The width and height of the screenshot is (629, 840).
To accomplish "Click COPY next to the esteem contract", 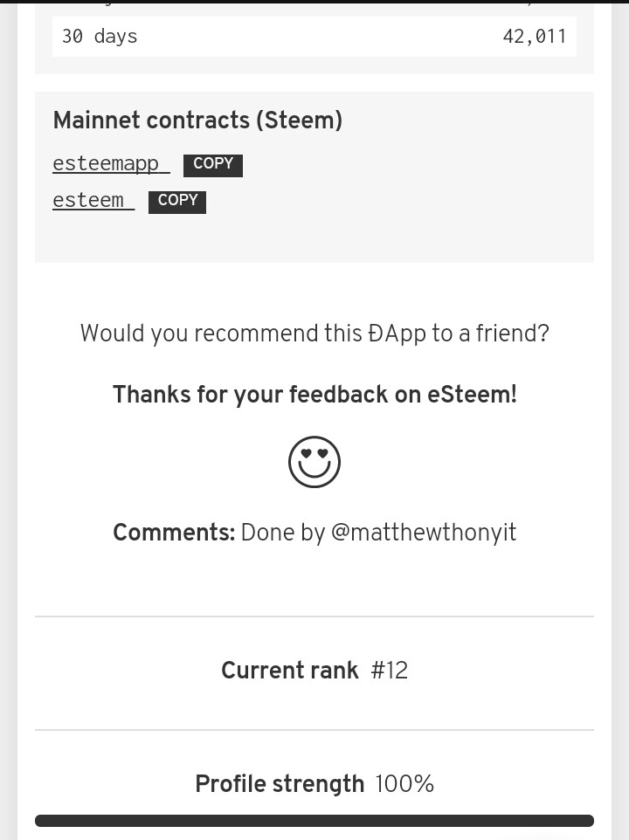I will (x=177, y=202).
